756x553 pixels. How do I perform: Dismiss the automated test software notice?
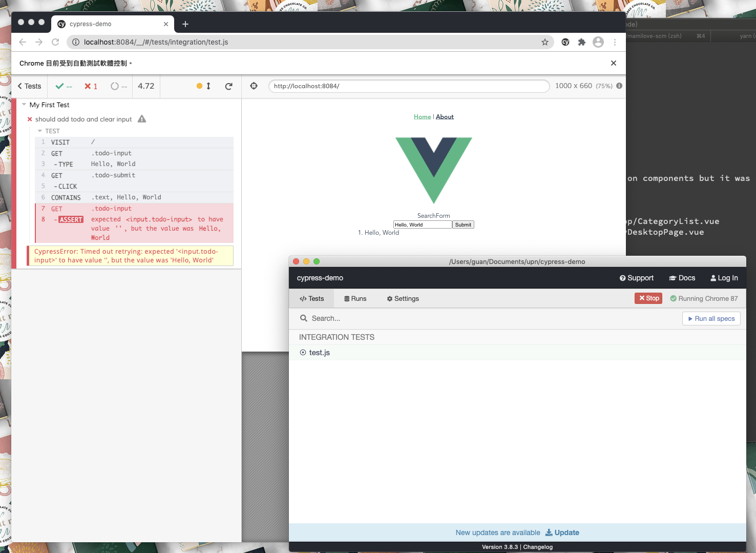tap(614, 63)
